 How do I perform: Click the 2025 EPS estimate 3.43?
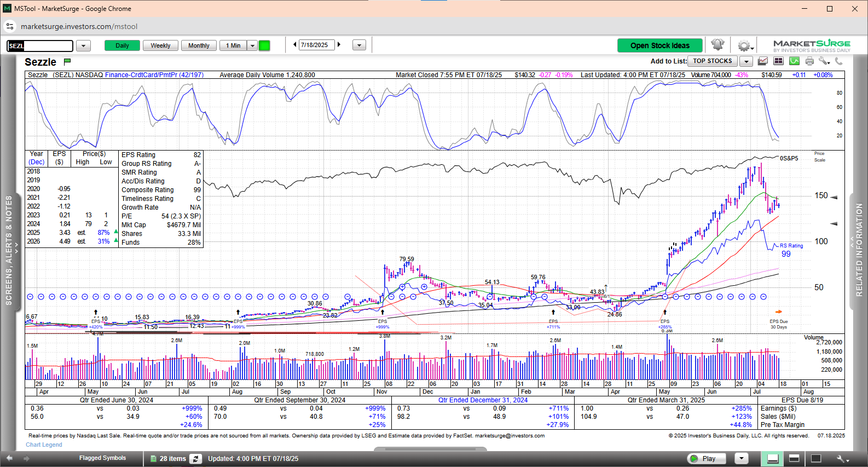(x=65, y=233)
